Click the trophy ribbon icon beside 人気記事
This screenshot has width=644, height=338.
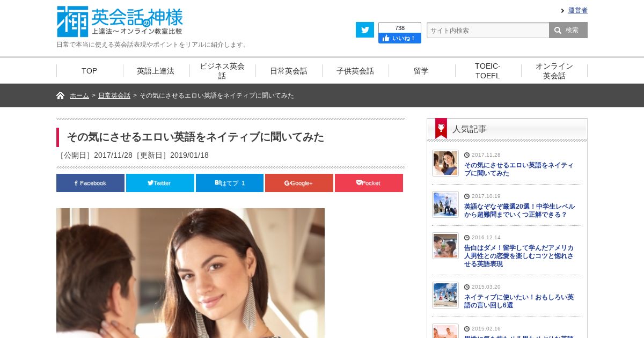click(x=441, y=128)
